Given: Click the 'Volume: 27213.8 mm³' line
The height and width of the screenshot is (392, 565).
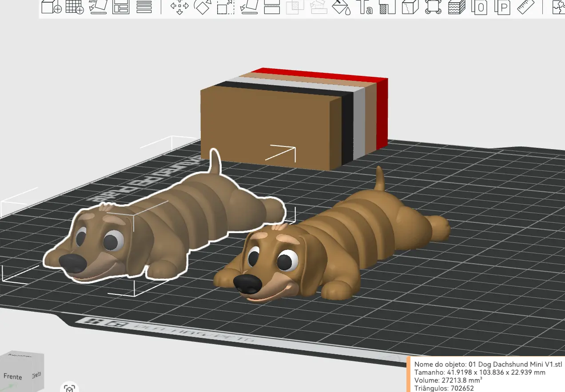Looking at the screenshot, I should click(x=448, y=380).
